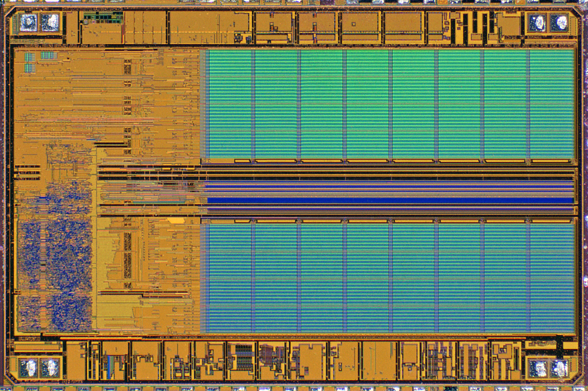Select the rightmost bond pad in top-right corner
Viewport: 588px width, 391px height.
tap(559, 23)
